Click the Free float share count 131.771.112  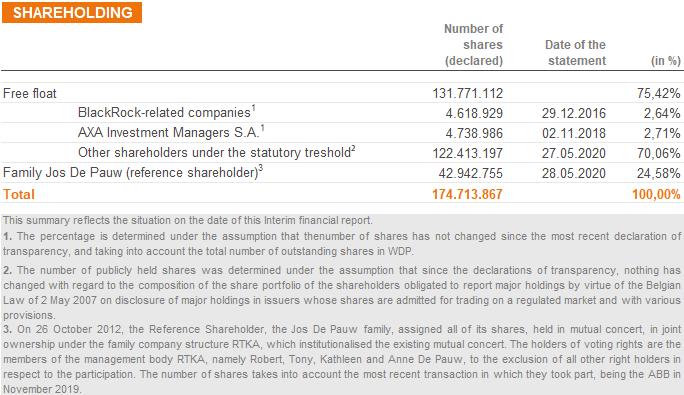coord(468,93)
